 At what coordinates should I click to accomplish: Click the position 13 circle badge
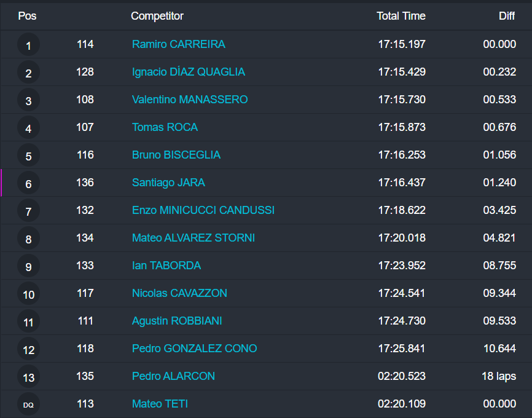click(28, 377)
